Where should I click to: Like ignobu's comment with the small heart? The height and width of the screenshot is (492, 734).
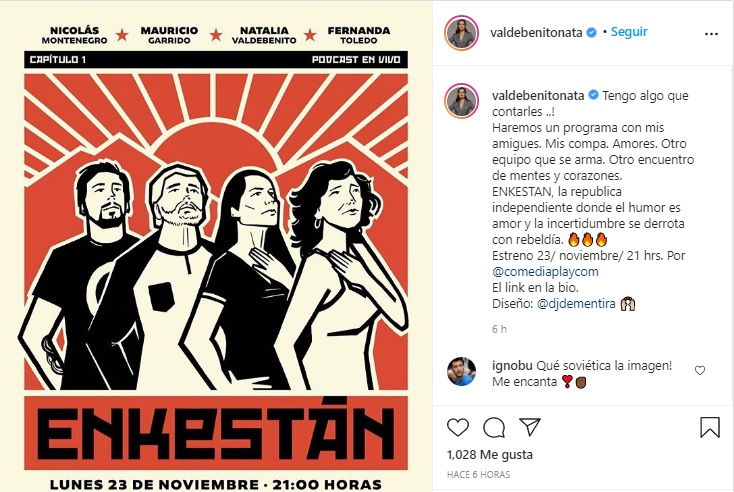700,371
